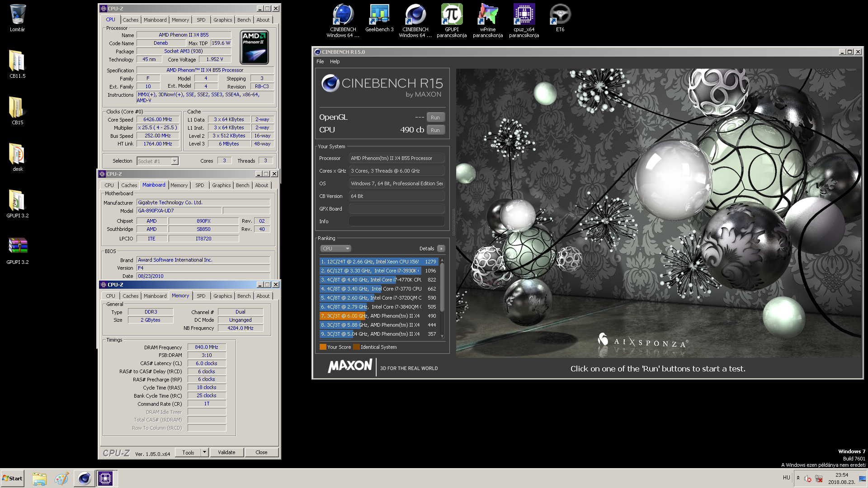Open Help menu in Cinebench
The height and width of the screenshot is (488, 868).
coord(335,61)
